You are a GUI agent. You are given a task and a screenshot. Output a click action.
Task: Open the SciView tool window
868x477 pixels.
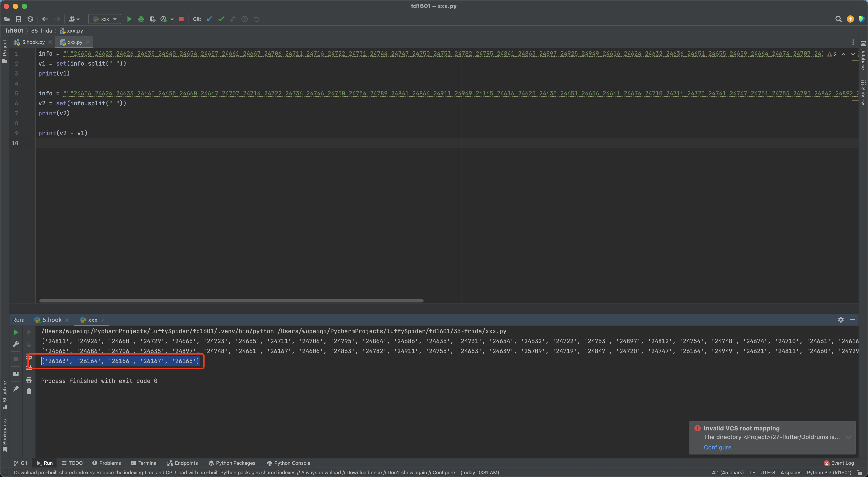pyautogui.click(x=863, y=93)
